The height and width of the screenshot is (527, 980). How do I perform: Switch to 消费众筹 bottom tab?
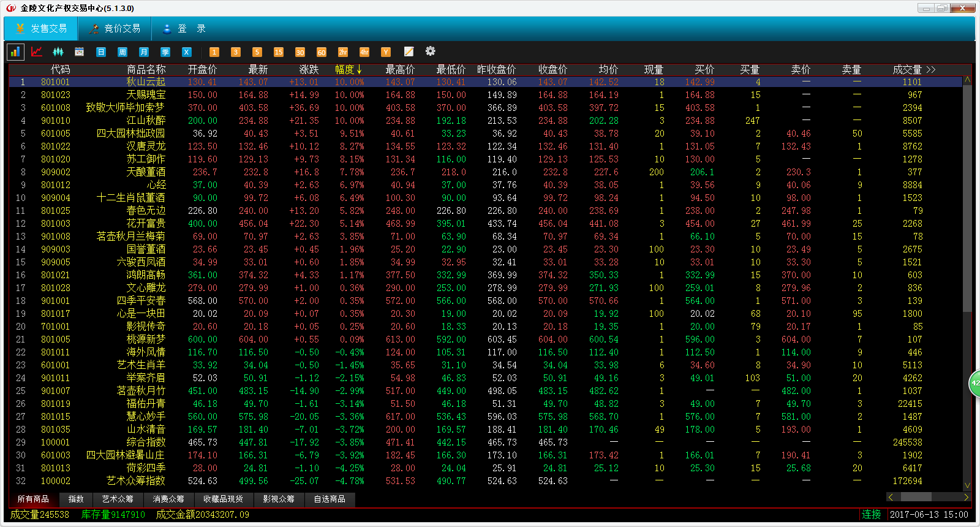coord(168,499)
